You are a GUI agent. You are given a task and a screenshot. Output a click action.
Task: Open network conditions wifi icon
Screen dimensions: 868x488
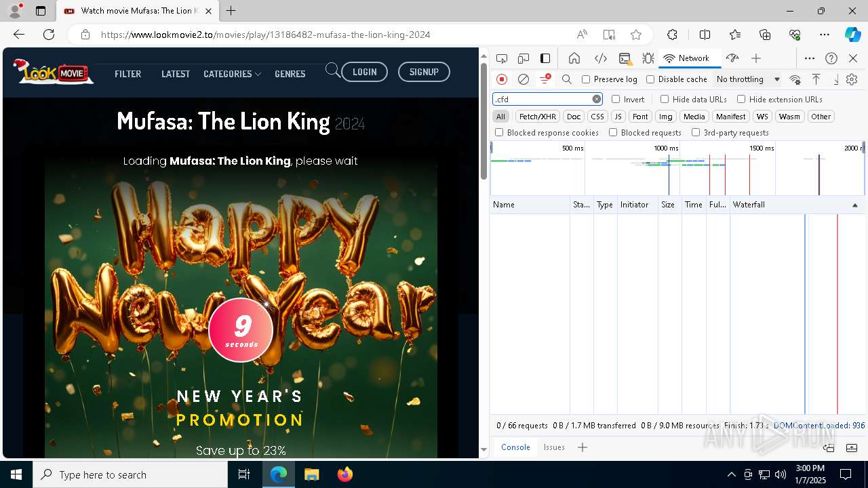(795, 79)
